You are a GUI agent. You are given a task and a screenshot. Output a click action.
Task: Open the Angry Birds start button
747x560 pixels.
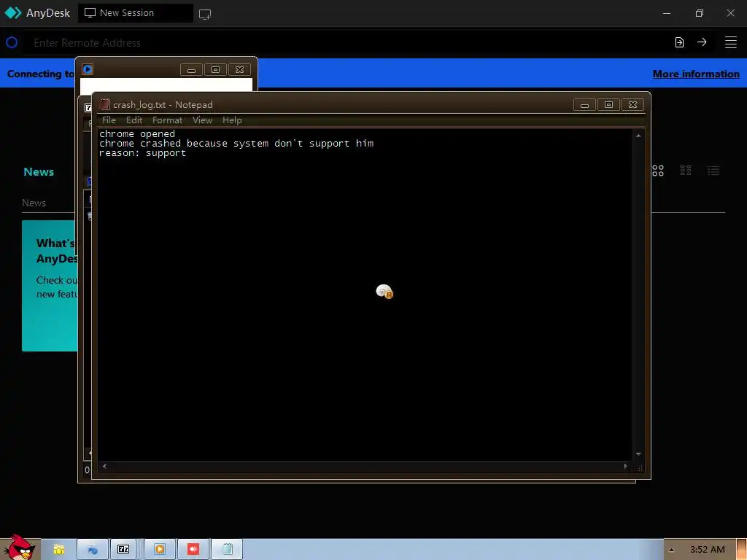[20, 548]
